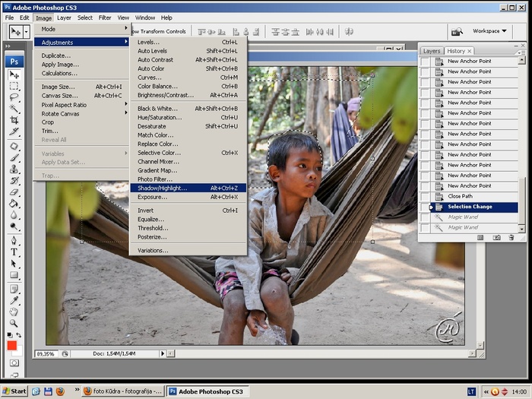Screen dimensions: 532x399
Task: Switch to the Layers tab
Action: coord(432,51)
